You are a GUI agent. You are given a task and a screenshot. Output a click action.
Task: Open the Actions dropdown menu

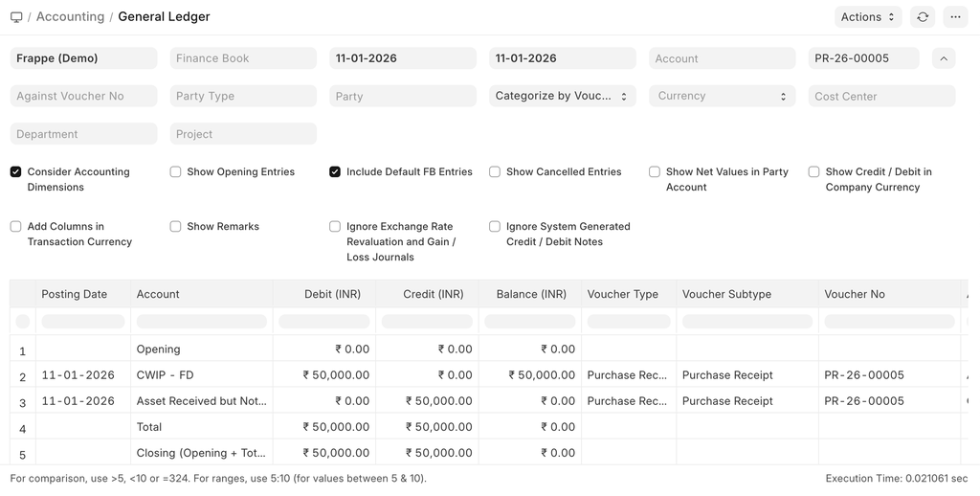[x=868, y=17]
